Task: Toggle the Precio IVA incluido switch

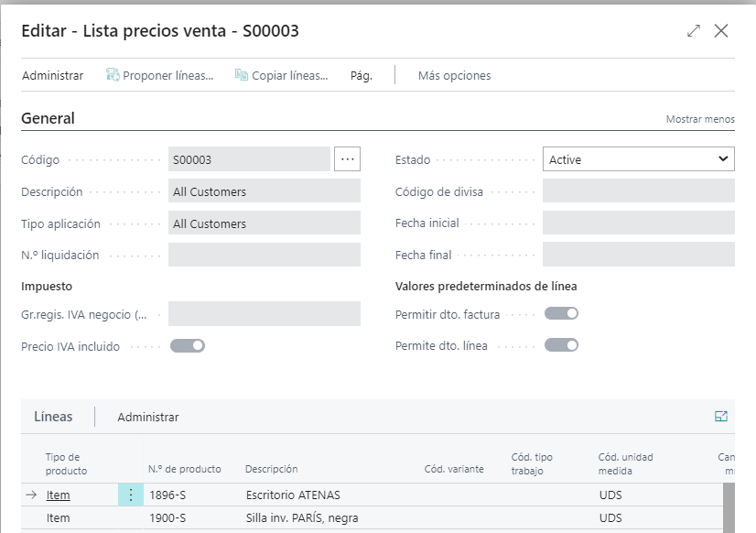Action: click(188, 346)
